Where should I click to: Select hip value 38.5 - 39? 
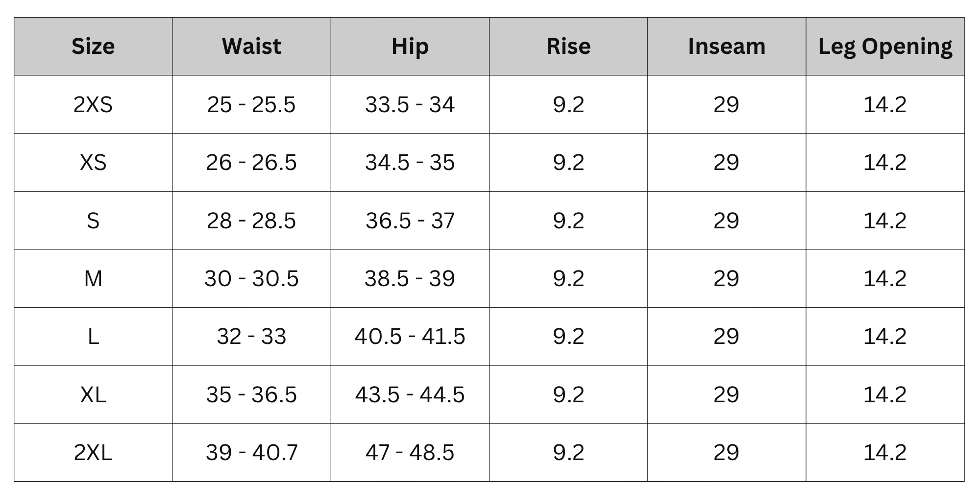[x=410, y=278]
